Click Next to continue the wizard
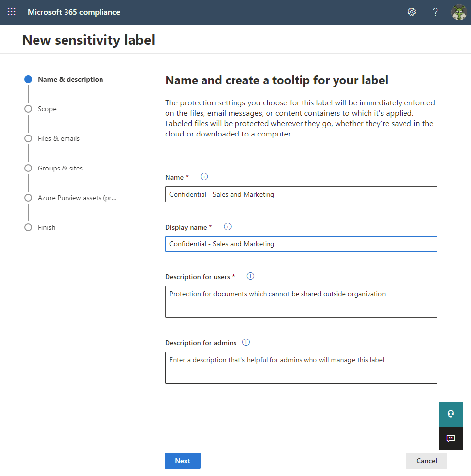The height and width of the screenshot is (476, 471). [182, 460]
